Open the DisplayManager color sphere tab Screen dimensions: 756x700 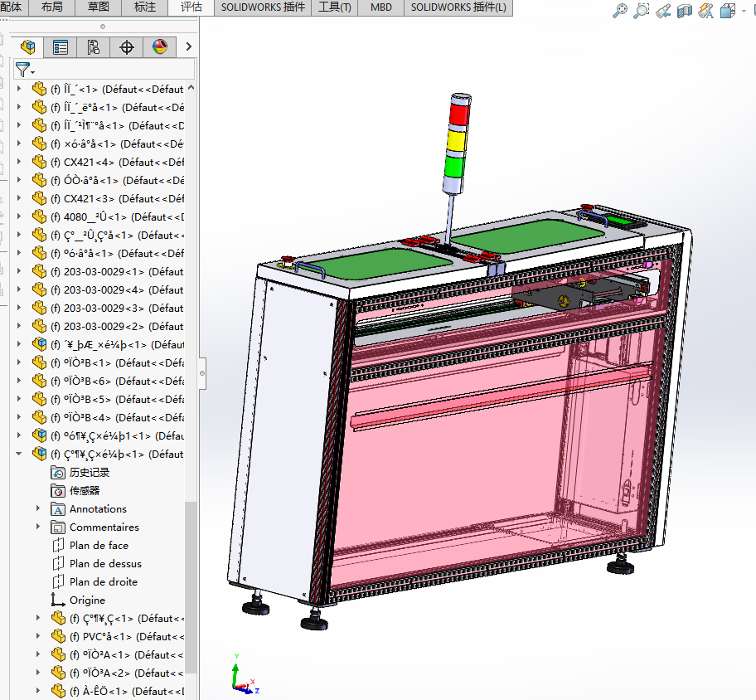(159, 47)
